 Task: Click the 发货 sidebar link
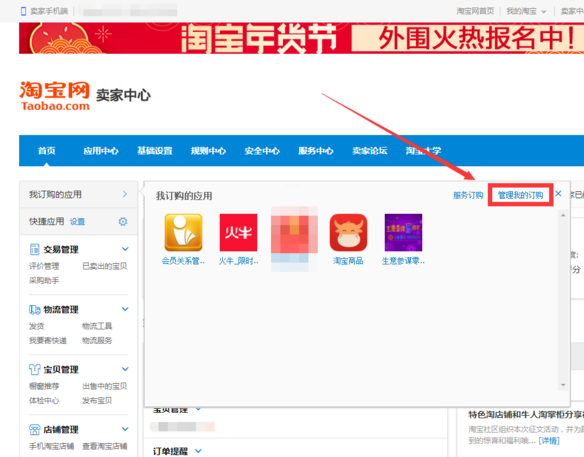36,326
